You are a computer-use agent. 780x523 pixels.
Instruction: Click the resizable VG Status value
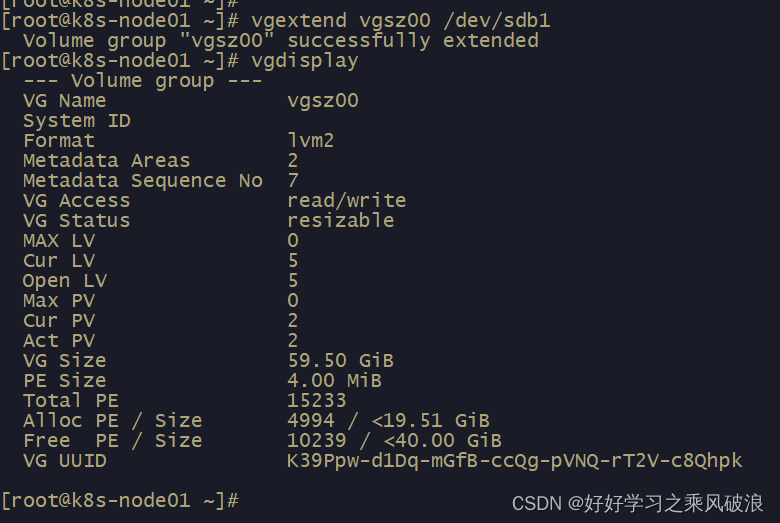point(340,220)
